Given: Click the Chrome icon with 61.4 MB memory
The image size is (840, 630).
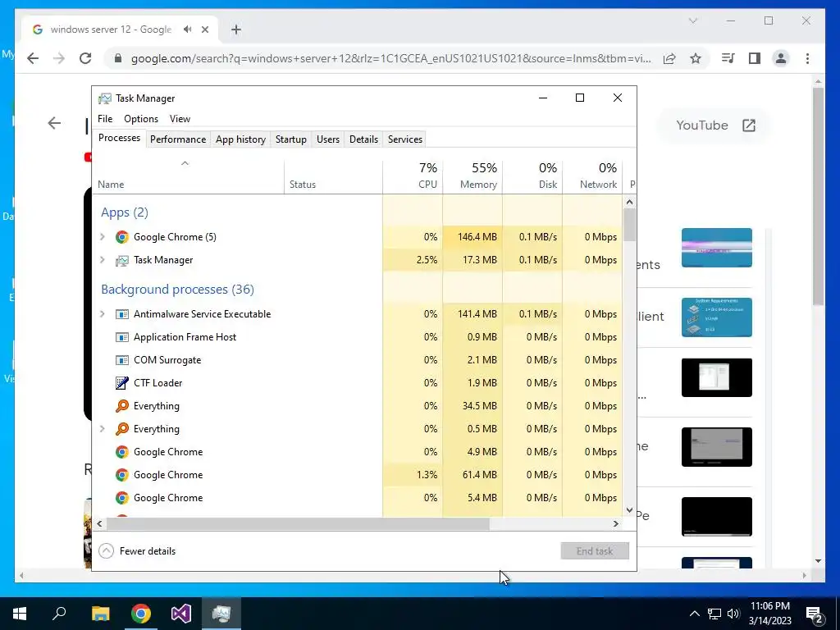Looking at the screenshot, I should pos(122,475).
